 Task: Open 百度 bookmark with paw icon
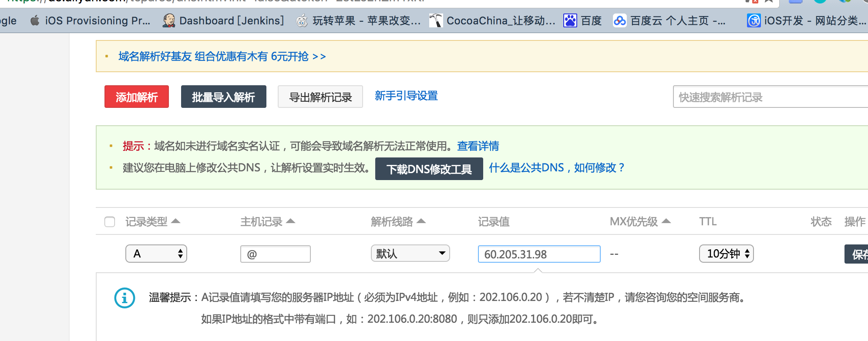582,20
